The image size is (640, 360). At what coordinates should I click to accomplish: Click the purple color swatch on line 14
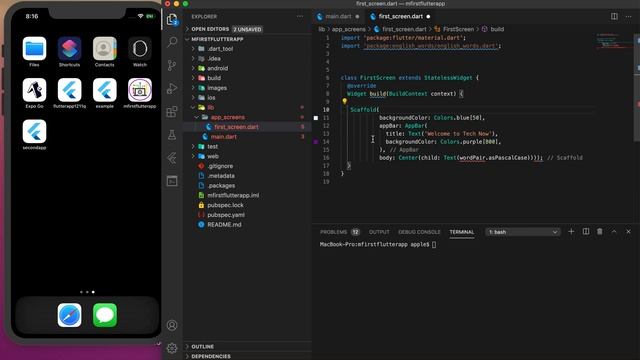[316, 142]
